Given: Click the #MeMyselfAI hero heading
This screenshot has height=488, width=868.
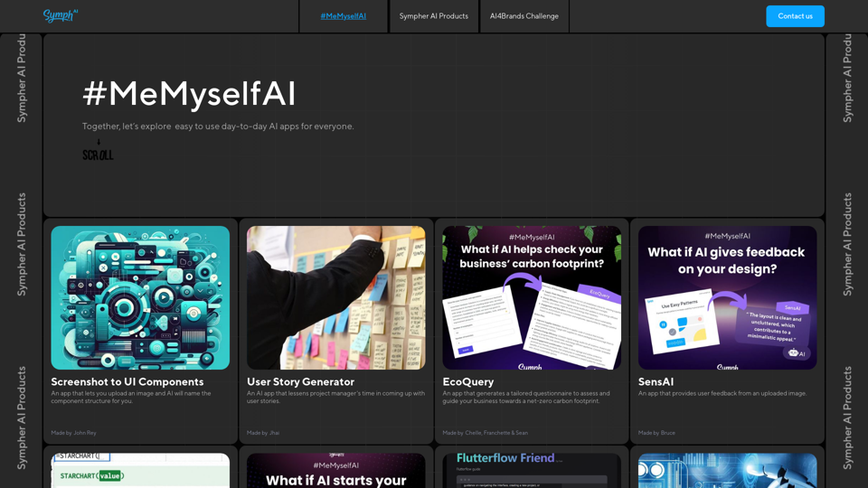Looking at the screenshot, I should (x=189, y=93).
